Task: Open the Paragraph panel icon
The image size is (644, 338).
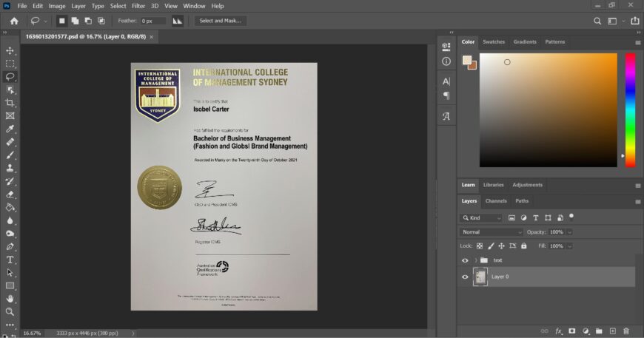Action: point(446,96)
